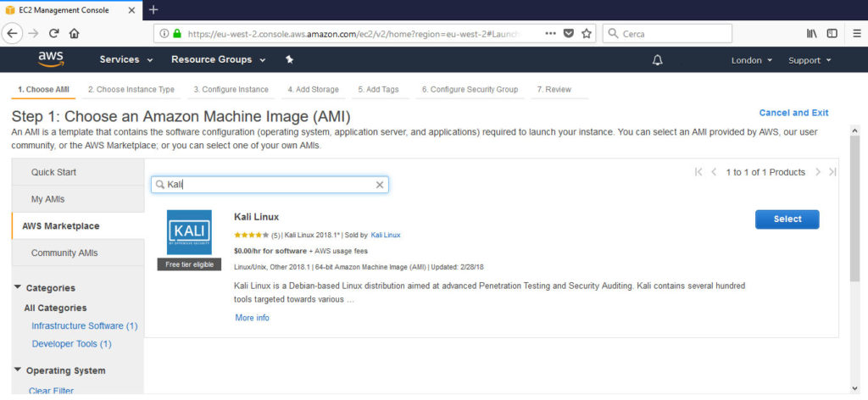Open More info for Kali Linux
This screenshot has height=400, width=868.
(x=252, y=318)
